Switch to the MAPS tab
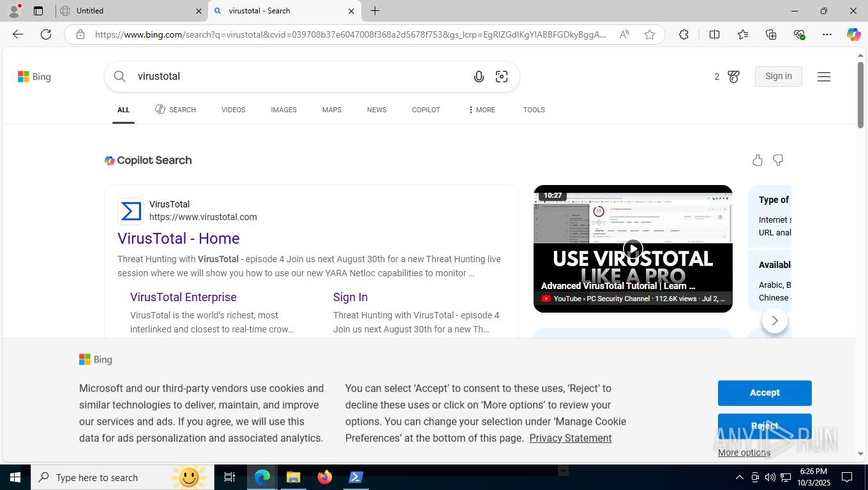This screenshot has height=490, width=868. click(332, 110)
